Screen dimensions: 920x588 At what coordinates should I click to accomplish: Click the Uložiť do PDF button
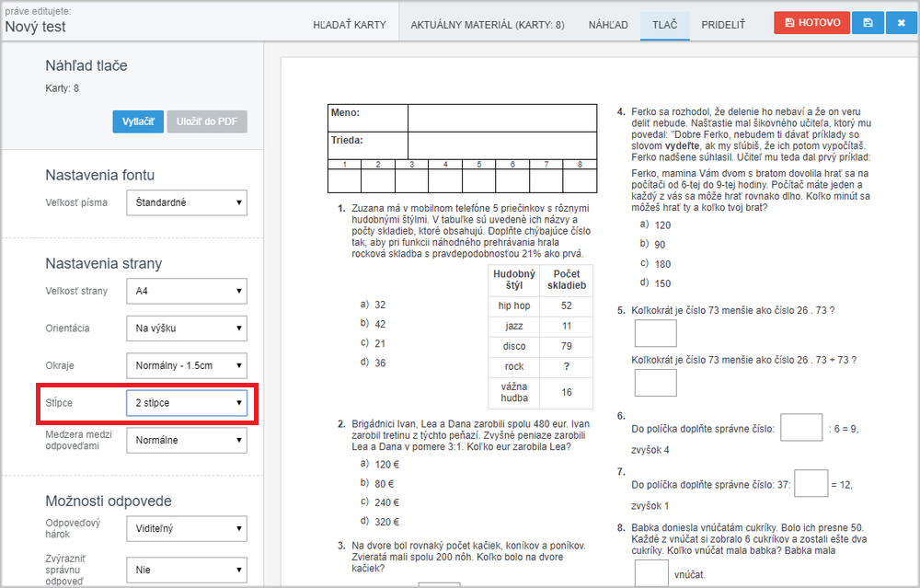pos(206,121)
